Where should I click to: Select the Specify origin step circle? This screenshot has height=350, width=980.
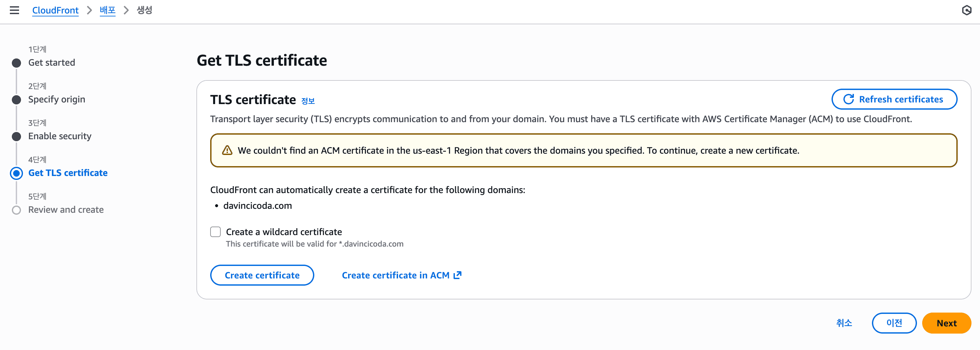coord(16,100)
